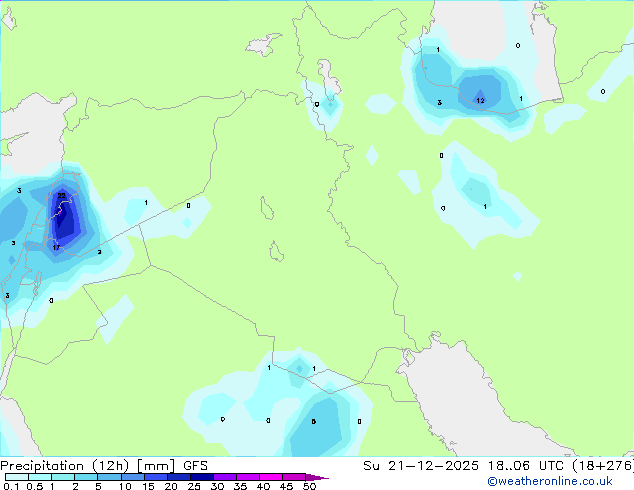Click the legend arrow tip beyond 50
This screenshot has width=634, height=490.
(317, 477)
